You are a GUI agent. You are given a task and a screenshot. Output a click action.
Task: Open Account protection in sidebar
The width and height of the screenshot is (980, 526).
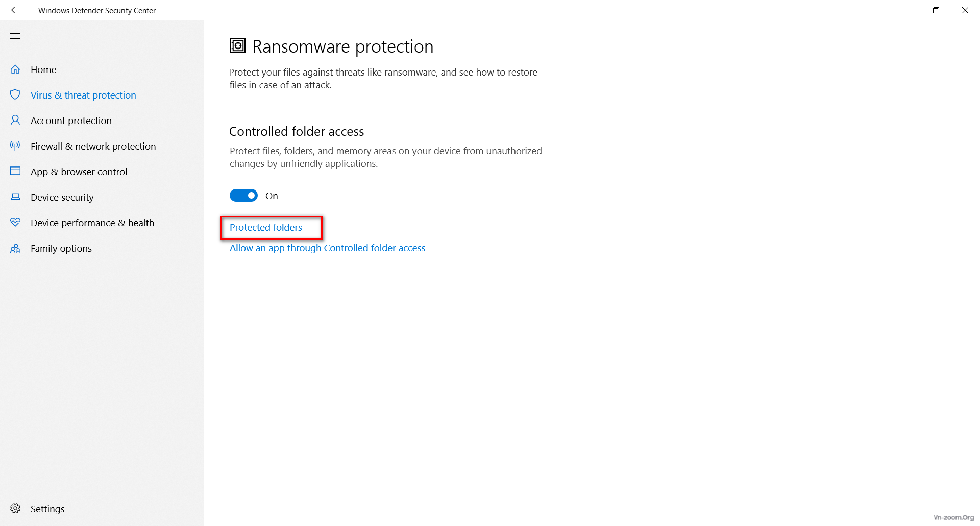pyautogui.click(x=71, y=121)
